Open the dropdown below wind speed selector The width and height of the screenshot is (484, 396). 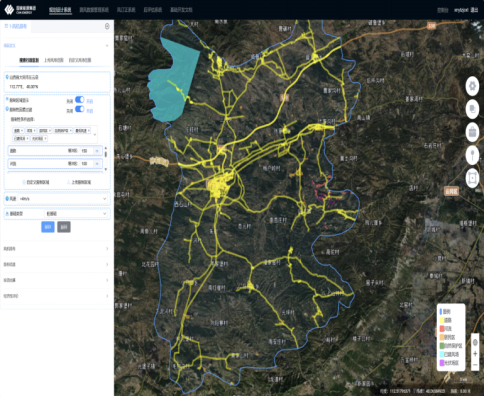tap(76, 214)
